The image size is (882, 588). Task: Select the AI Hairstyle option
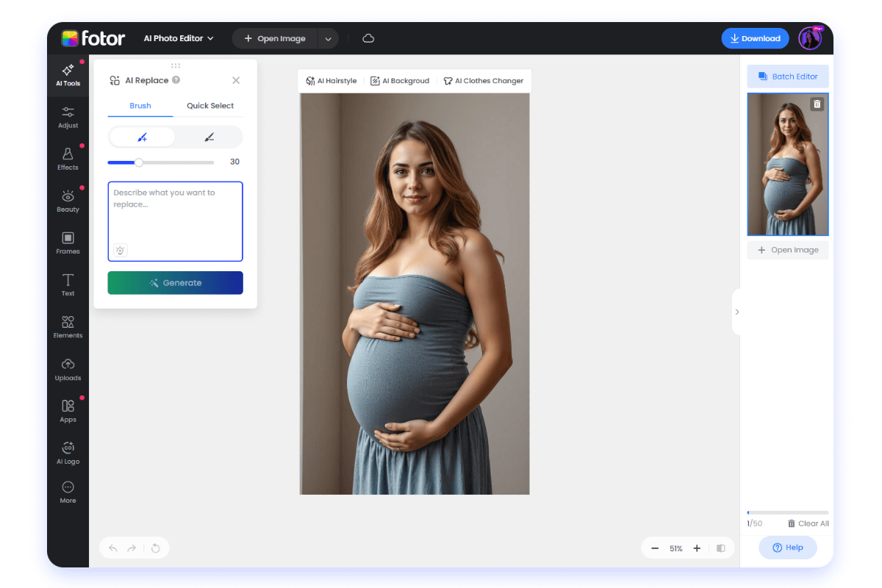331,81
